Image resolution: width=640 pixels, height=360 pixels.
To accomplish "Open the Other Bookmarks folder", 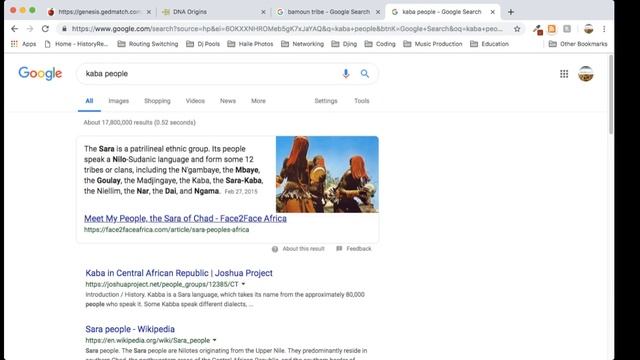I will (578, 44).
